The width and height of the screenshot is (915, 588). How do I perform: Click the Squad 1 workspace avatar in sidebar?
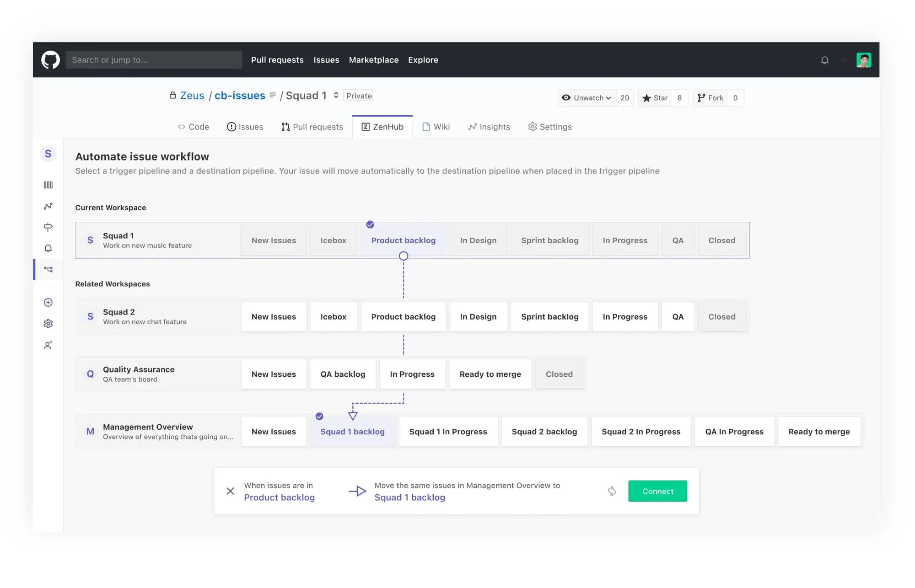click(48, 154)
